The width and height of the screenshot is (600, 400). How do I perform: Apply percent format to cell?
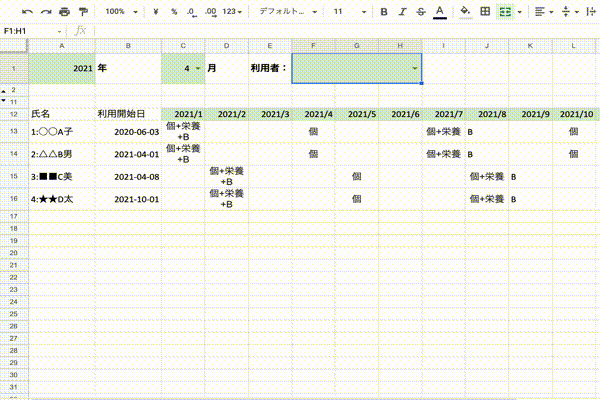(174, 11)
